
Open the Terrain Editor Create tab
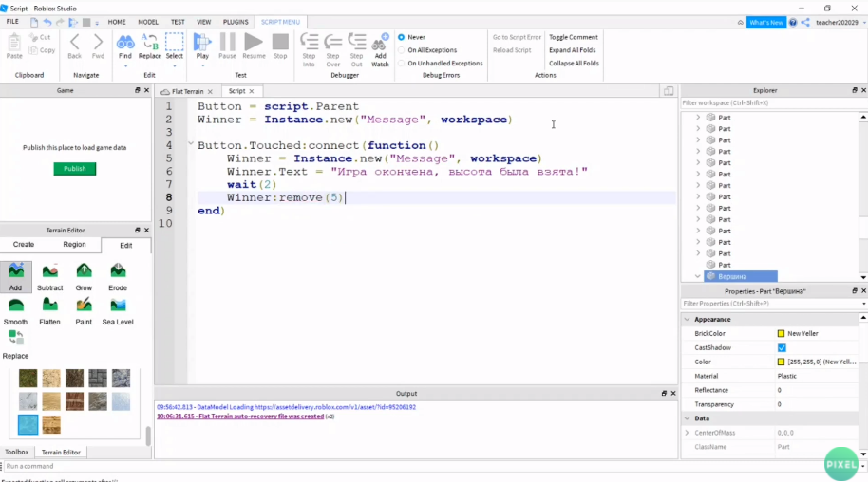coord(23,244)
